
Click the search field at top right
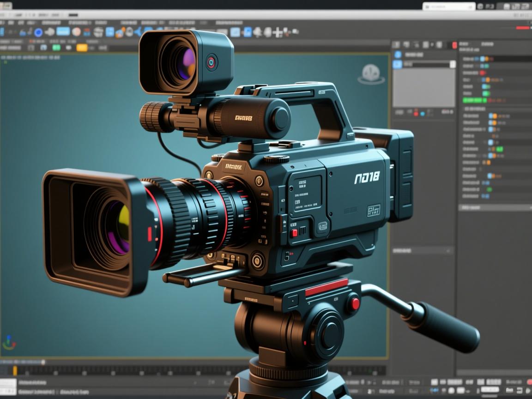pos(449,6)
